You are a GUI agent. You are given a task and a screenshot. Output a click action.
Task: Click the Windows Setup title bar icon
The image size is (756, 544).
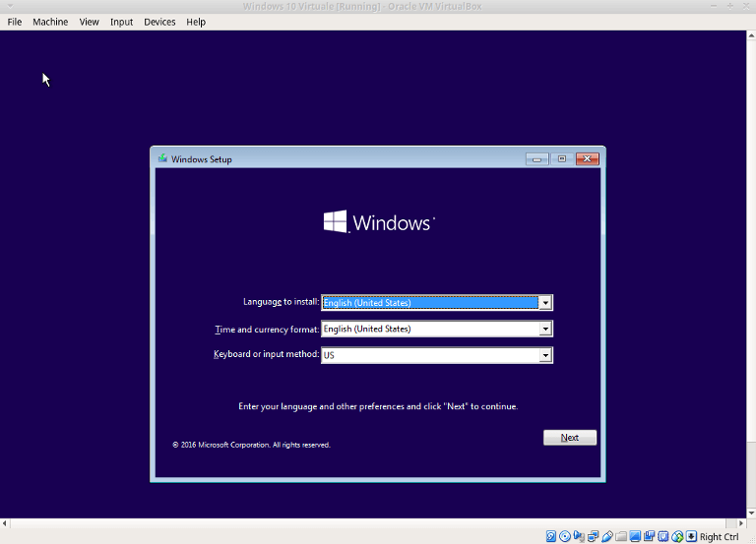tap(163, 158)
